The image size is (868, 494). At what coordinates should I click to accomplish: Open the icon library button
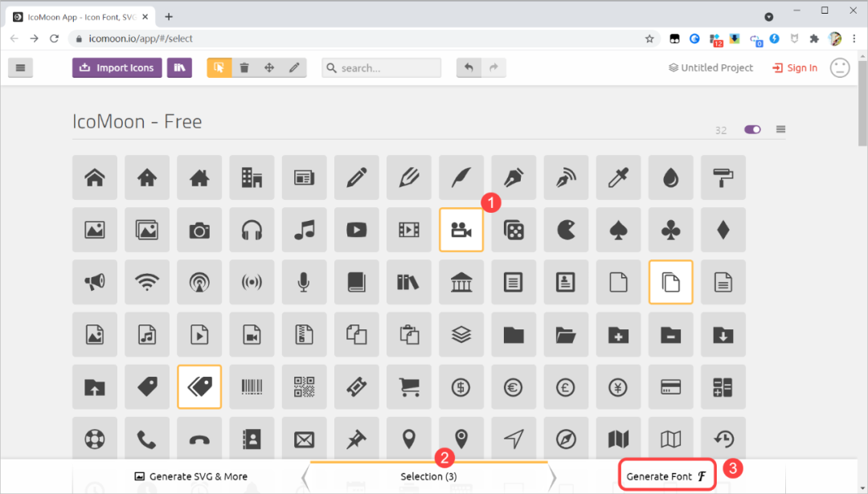coord(179,67)
